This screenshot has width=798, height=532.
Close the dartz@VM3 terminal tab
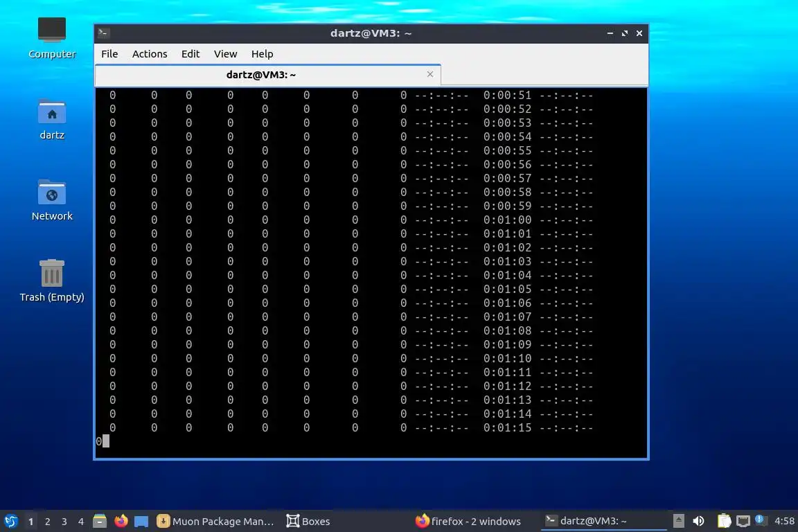tap(430, 74)
